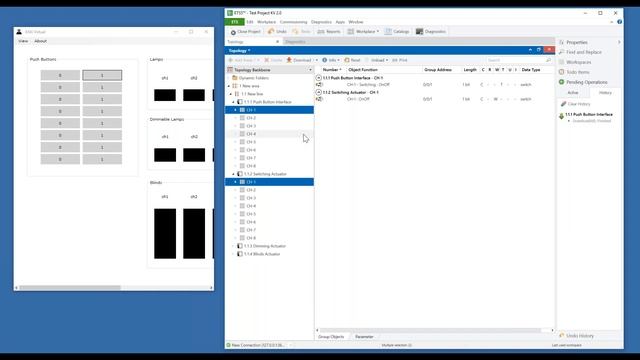The image size is (640, 360).
Task: Open the Catalogs panel from the toolbar
Action: [x=397, y=31]
